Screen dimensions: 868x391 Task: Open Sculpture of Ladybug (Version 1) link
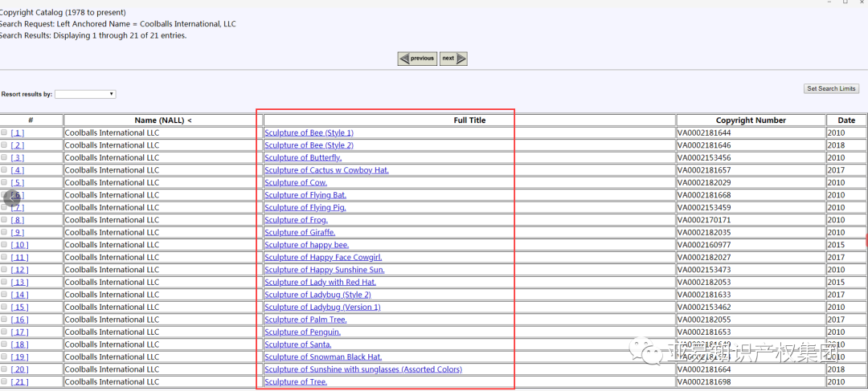(323, 307)
